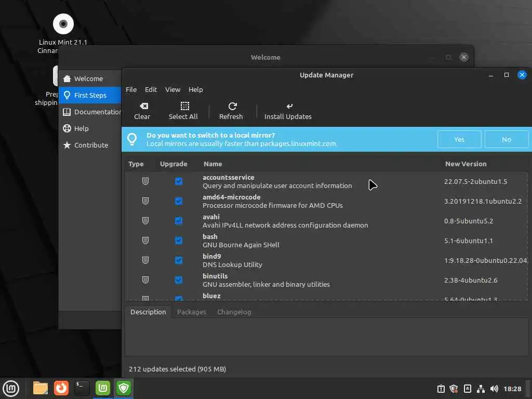
Task: Open the Help menu in Update Manager
Action: (196, 89)
